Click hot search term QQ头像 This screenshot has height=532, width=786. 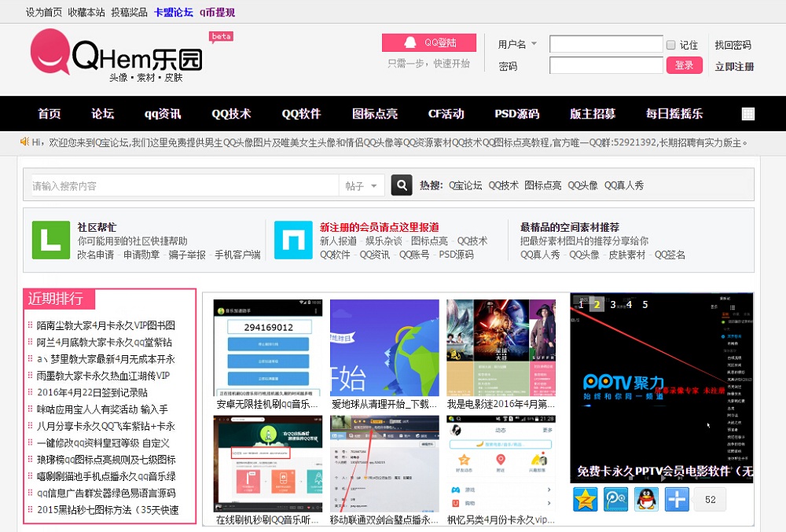[x=582, y=185]
